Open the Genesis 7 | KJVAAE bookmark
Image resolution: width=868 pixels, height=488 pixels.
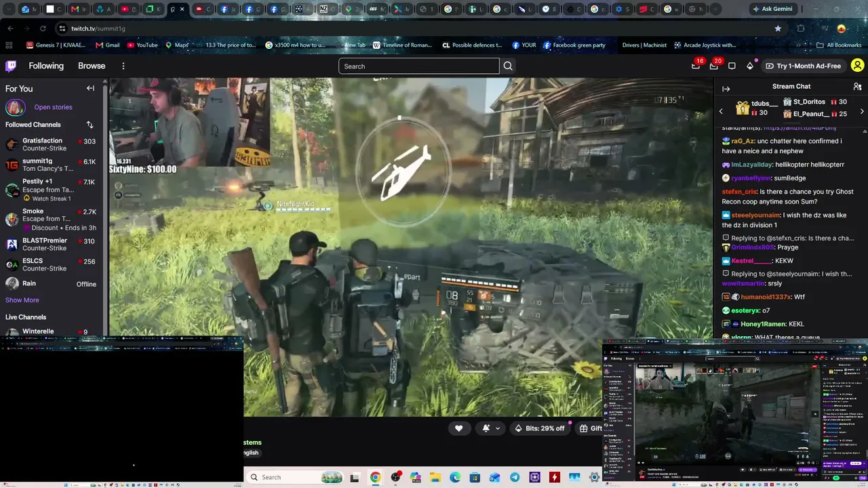(57, 45)
